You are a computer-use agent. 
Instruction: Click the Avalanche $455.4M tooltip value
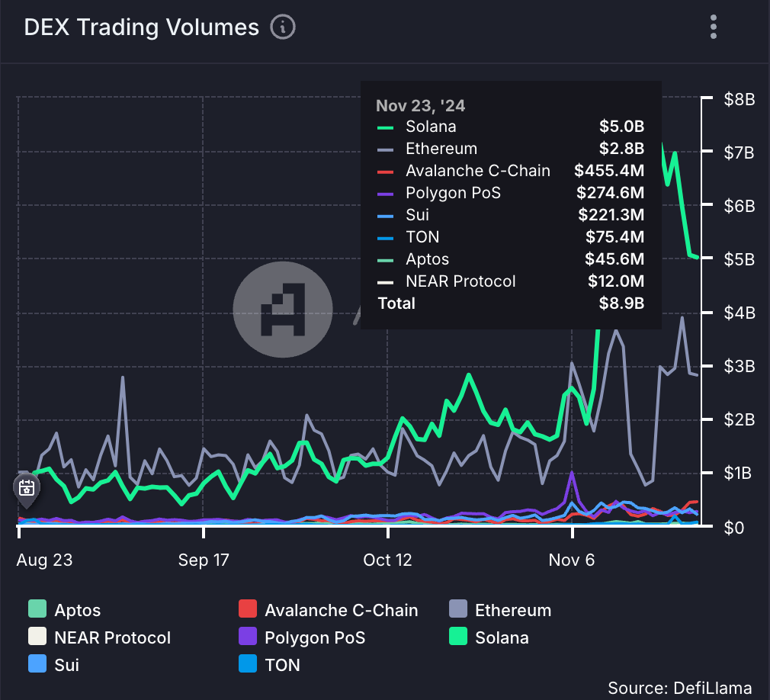click(x=609, y=171)
